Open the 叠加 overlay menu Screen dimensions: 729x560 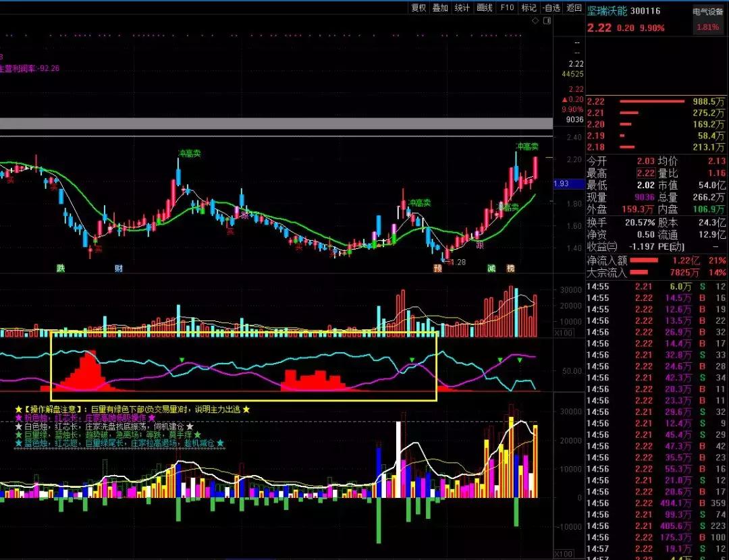pos(440,7)
